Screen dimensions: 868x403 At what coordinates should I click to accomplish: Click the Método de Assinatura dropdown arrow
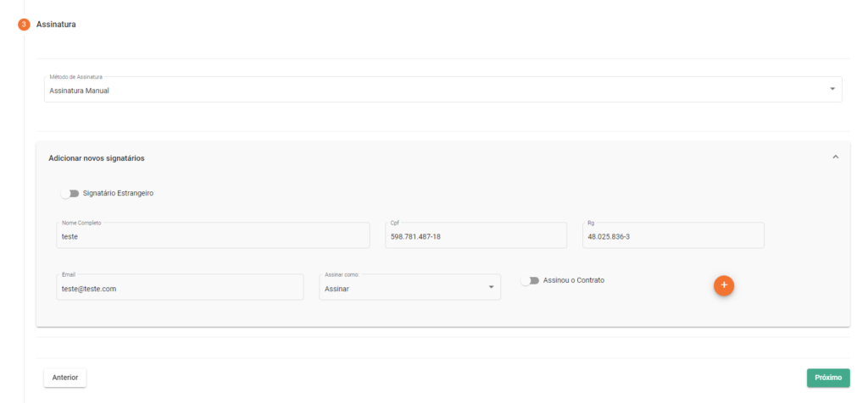tap(832, 90)
